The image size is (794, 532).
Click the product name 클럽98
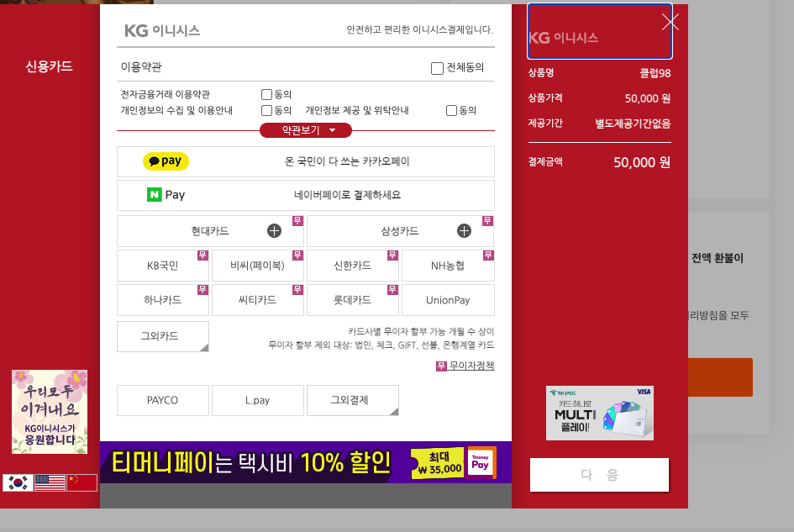[655, 73]
